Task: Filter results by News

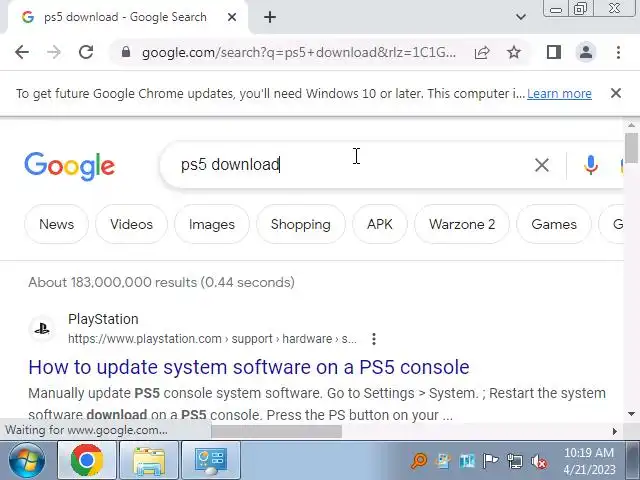Action: pos(56,224)
